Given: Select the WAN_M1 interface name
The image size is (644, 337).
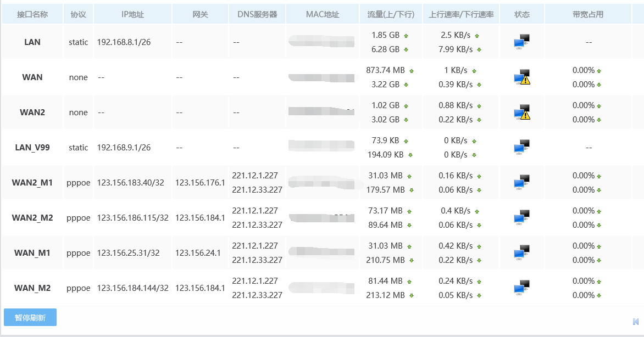Looking at the screenshot, I should (x=32, y=252).
